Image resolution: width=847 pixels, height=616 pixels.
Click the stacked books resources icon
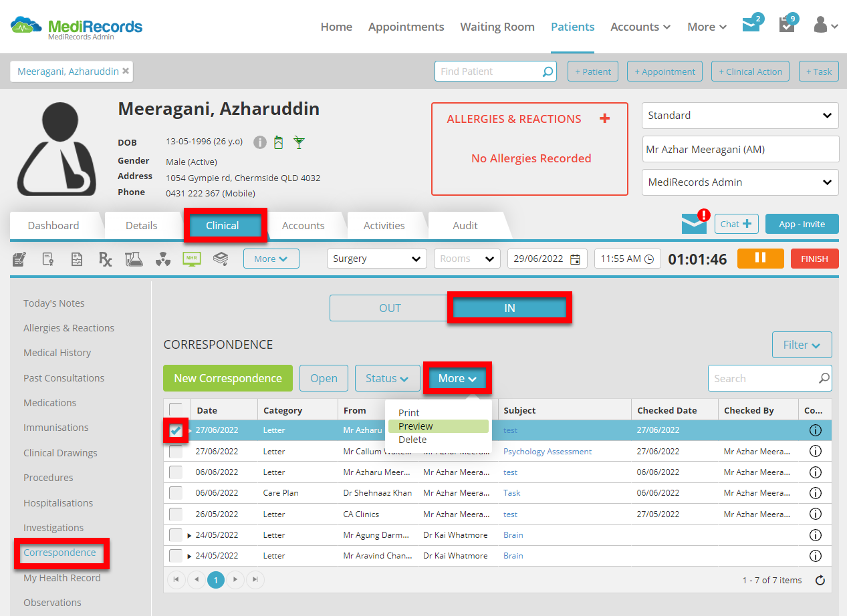(221, 259)
